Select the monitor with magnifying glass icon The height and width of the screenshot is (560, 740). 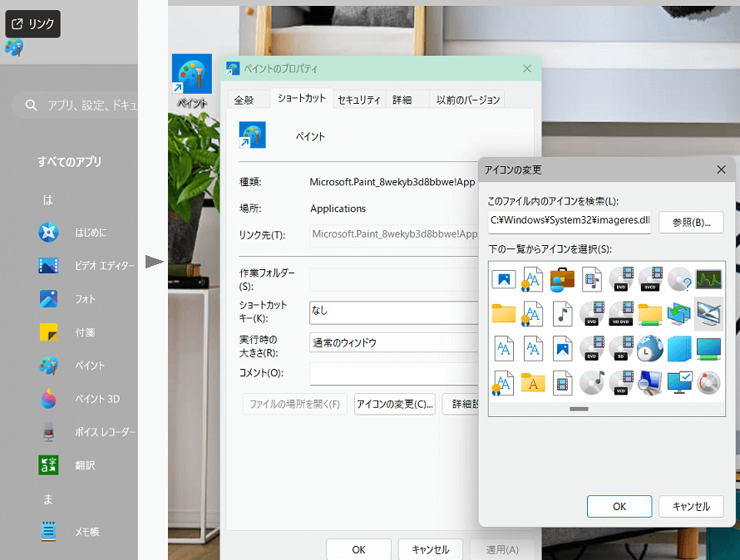coord(650,383)
